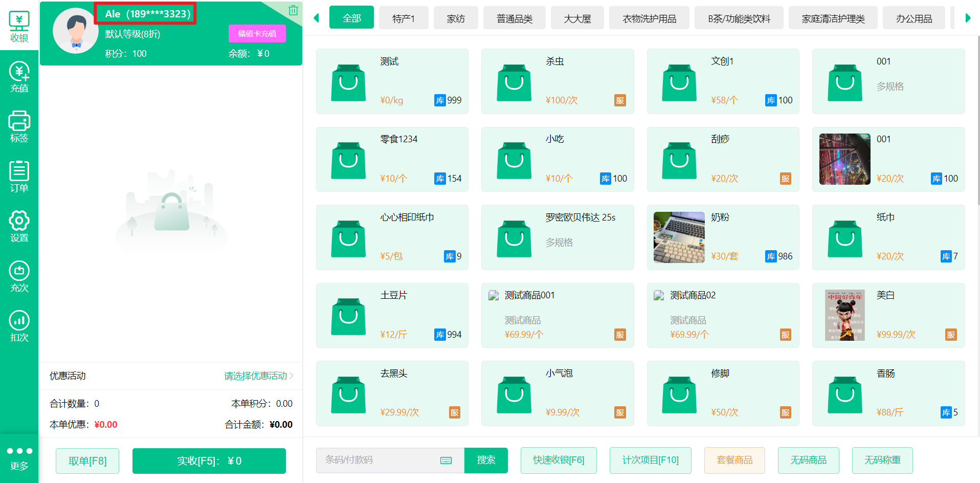Click the keyboard icon in barcode field
The width and height of the screenshot is (980, 483).
(446, 460)
